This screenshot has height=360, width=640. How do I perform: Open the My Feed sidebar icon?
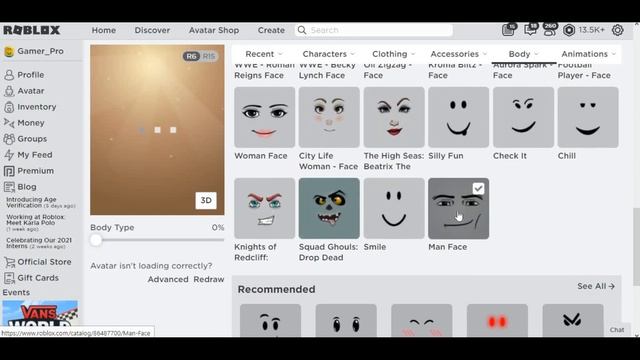[x=9, y=155]
